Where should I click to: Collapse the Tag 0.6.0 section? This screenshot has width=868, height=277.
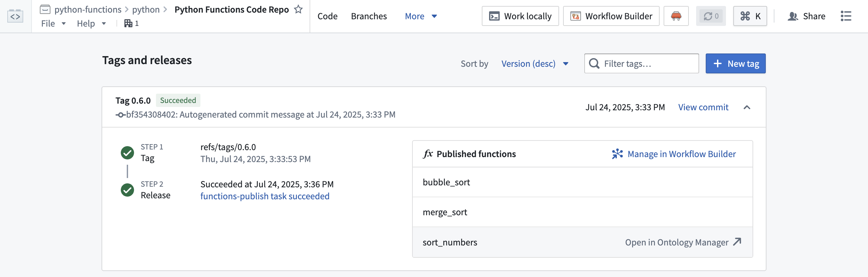click(x=747, y=107)
